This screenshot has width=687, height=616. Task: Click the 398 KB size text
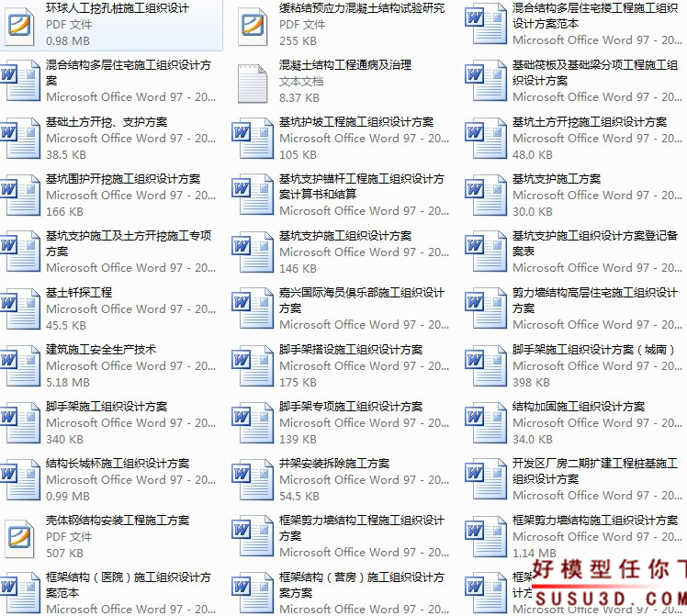[x=531, y=382]
